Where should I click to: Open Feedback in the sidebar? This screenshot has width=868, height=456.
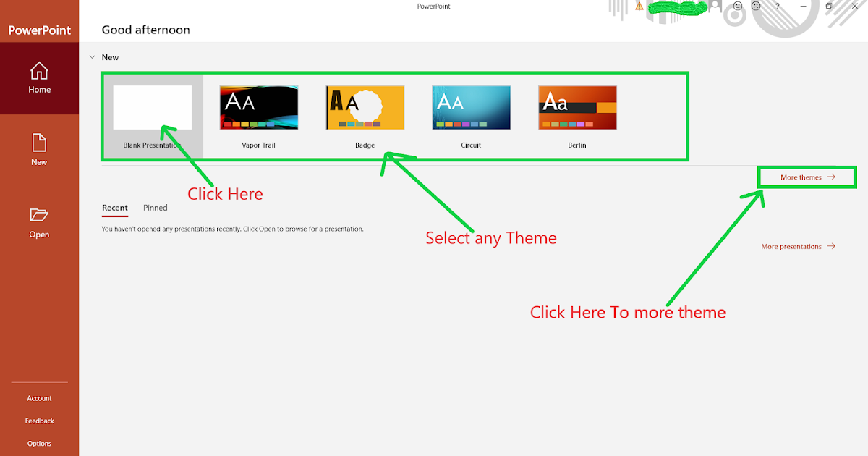39,421
